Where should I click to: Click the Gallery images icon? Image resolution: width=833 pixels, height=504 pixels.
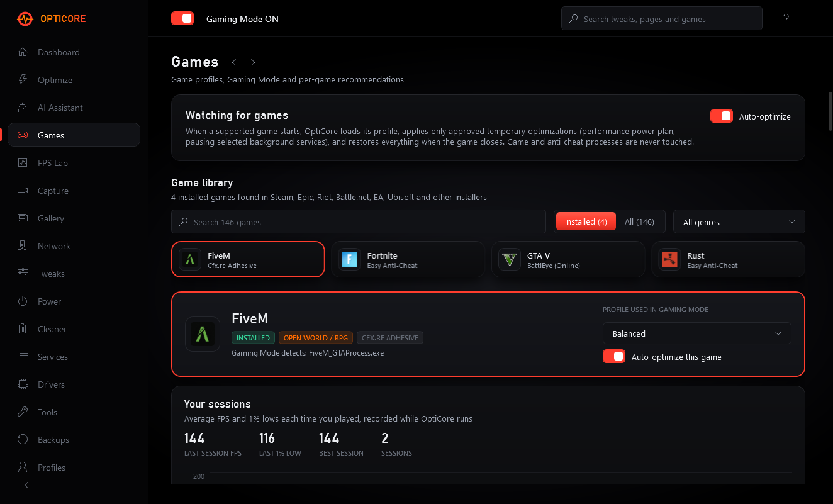coord(23,218)
